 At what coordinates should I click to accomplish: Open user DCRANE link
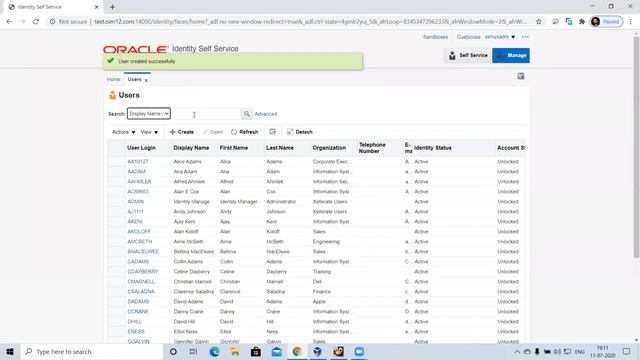click(x=138, y=311)
